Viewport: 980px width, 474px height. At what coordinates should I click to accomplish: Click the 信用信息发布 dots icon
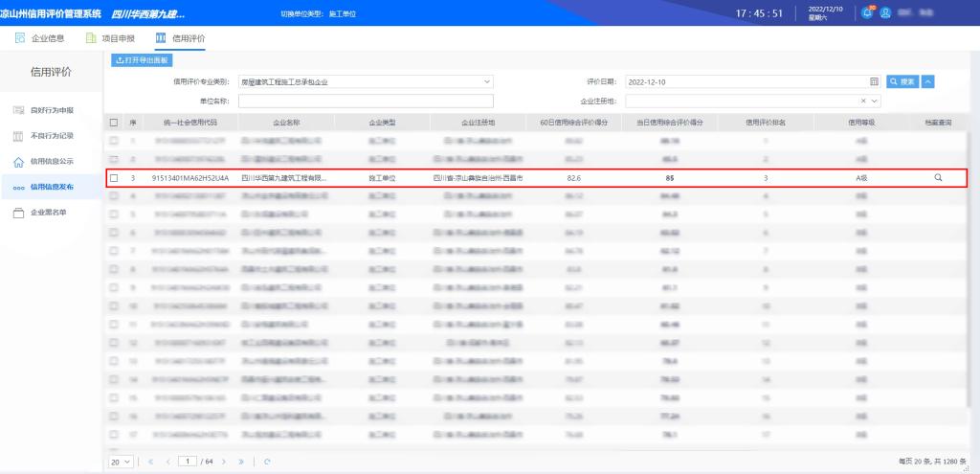[19, 187]
